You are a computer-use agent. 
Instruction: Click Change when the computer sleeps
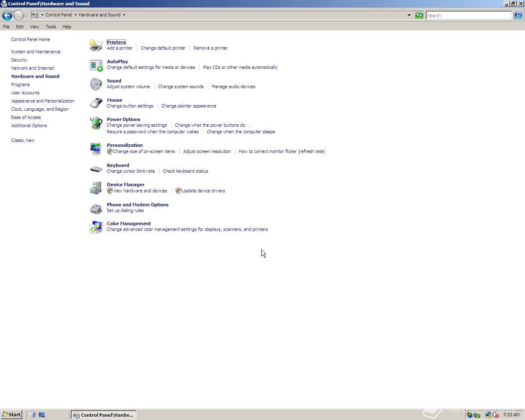[241, 132]
